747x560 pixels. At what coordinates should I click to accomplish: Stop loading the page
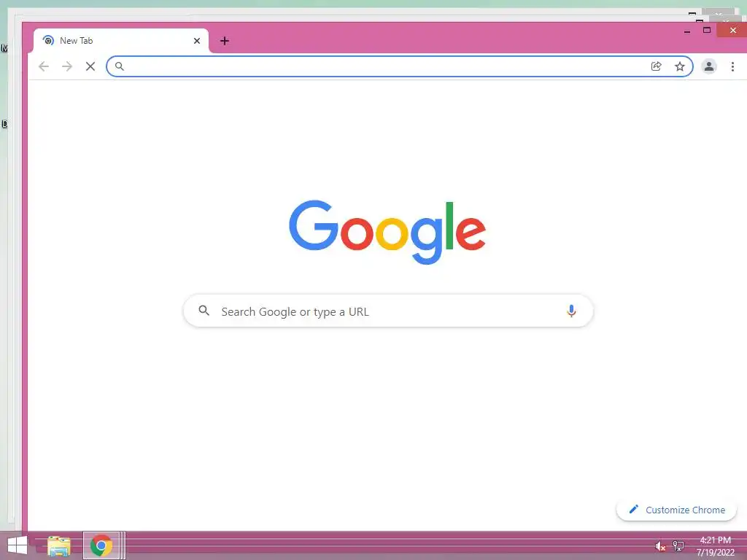(x=90, y=66)
